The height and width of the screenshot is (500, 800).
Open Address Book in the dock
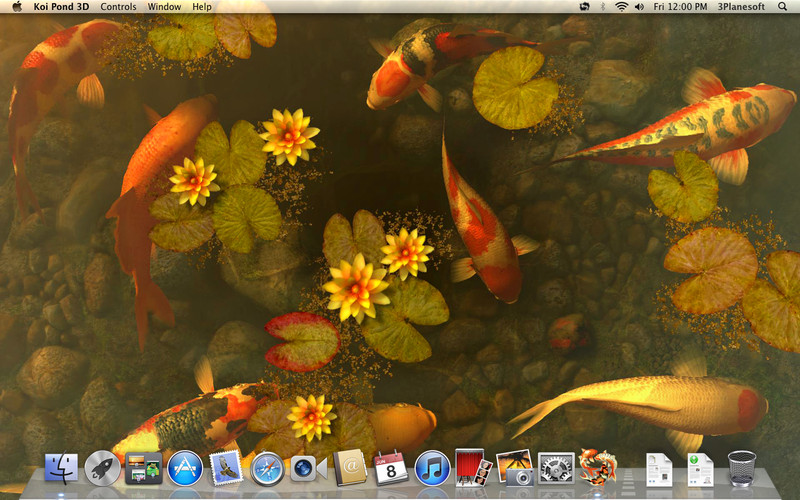coord(350,467)
